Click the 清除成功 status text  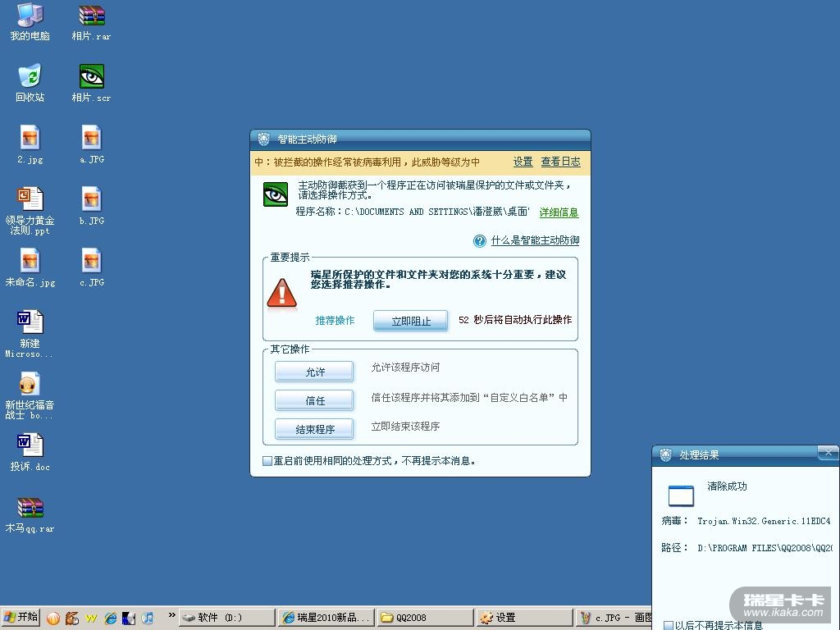[727, 486]
